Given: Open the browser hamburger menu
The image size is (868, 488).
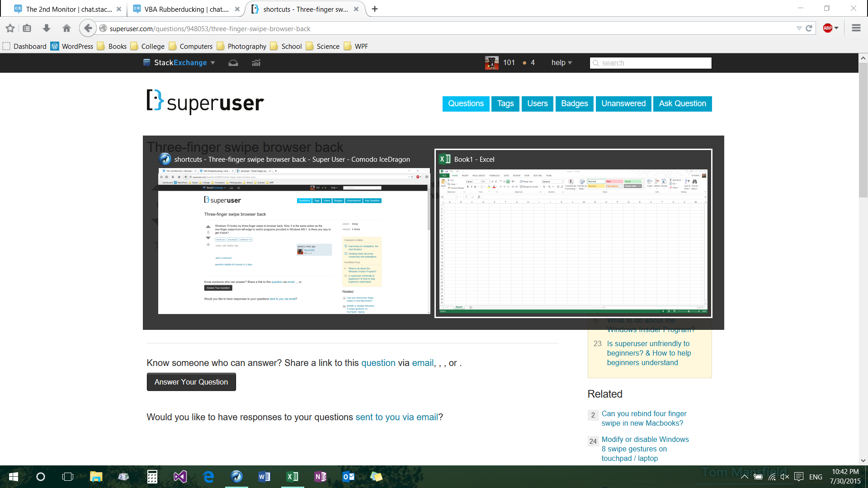Looking at the screenshot, I should tap(856, 28).
